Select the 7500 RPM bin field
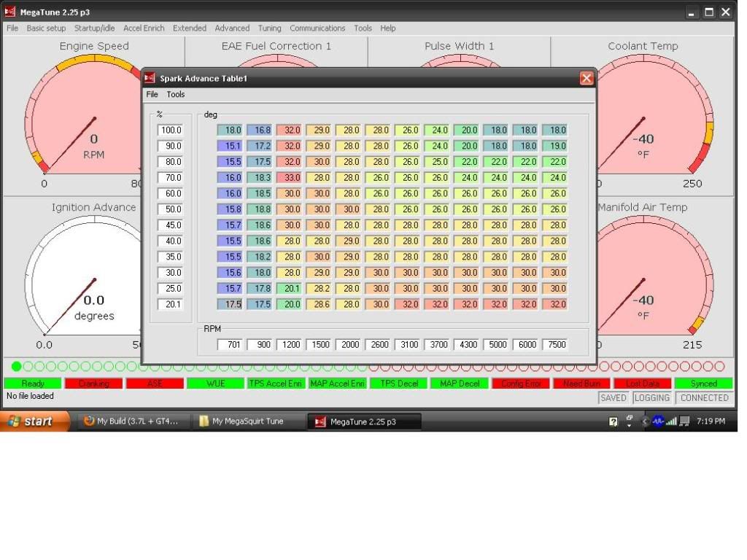 [x=557, y=345]
